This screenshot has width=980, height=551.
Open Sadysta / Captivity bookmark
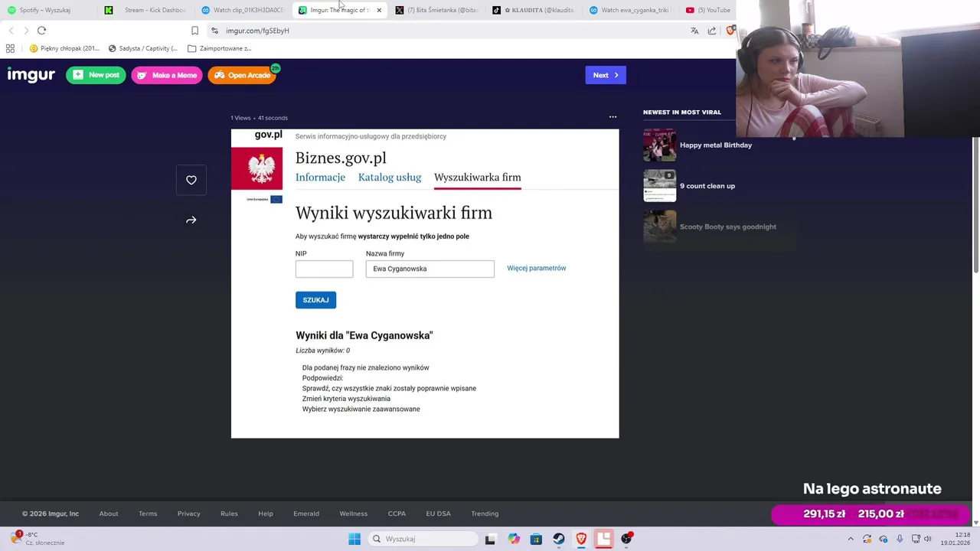[142, 48]
